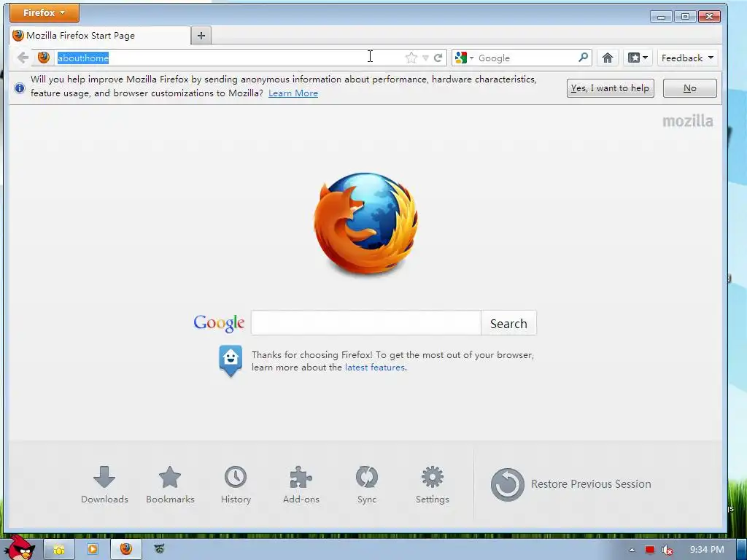Open the media player taskbar icon
Image resolution: width=747 pixels, height=560 pixels.
pyautogui.click(x=93, y=550)
